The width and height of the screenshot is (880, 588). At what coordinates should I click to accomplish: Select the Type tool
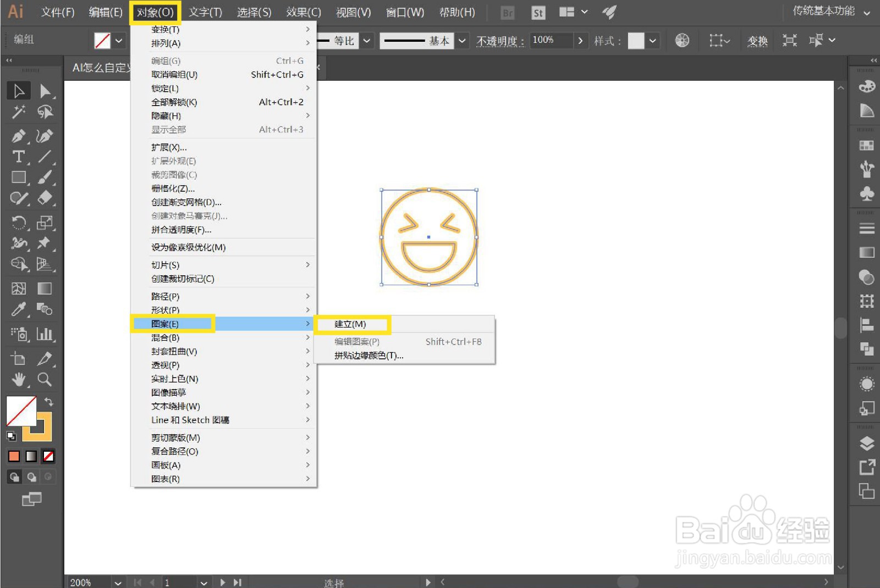pyautogui.click(x=18, y=157)
